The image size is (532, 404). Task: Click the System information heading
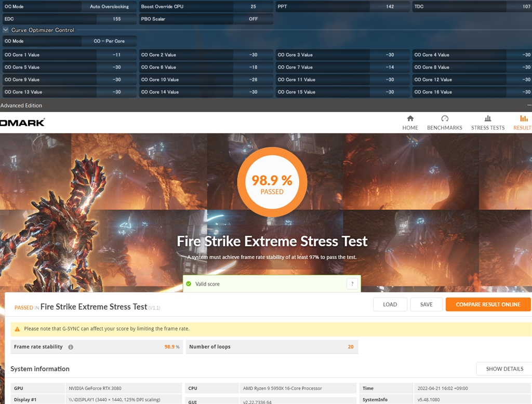40,369
